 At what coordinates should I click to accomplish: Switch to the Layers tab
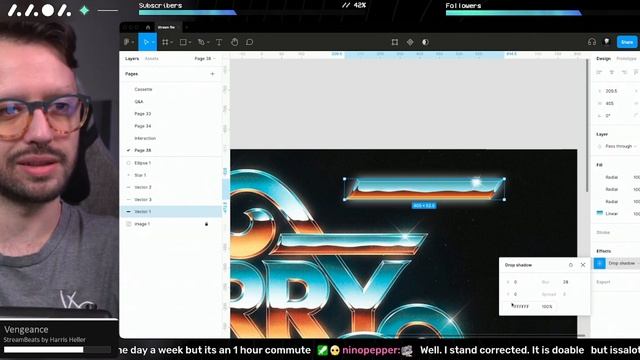point(132,59)
